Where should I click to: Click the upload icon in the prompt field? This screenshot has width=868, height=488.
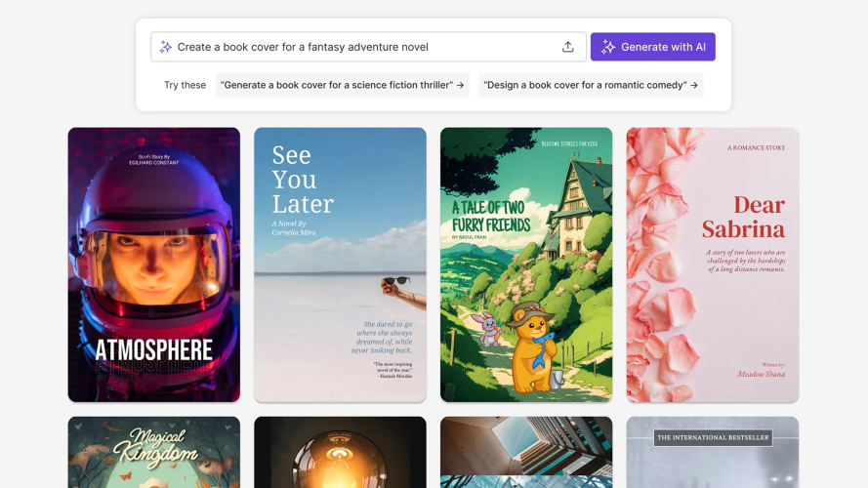tap(567, 47)
